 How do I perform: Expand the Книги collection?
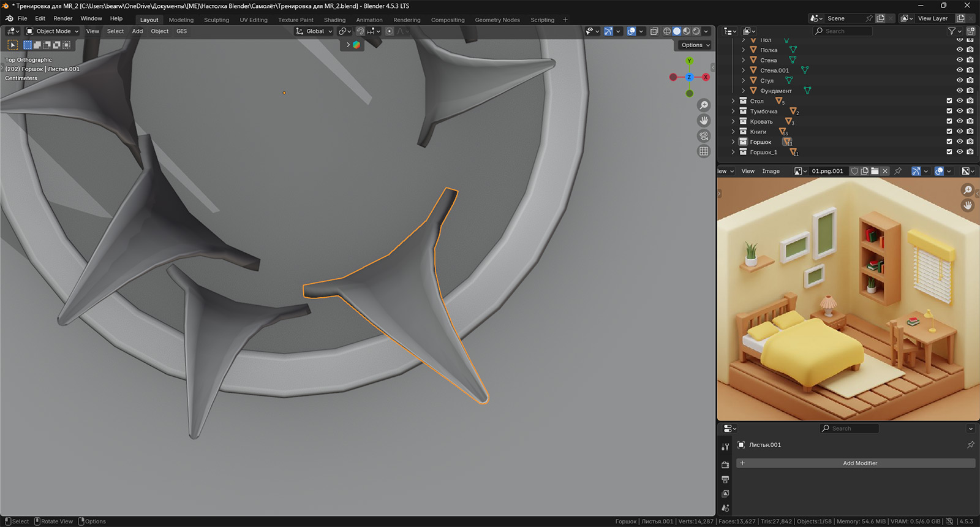tap(733, 132)
